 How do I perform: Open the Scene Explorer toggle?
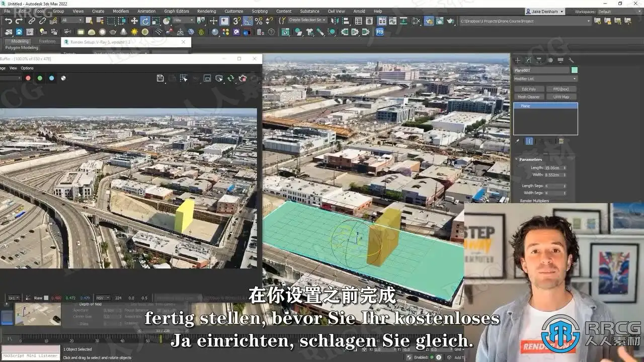(x=358, y=21)
